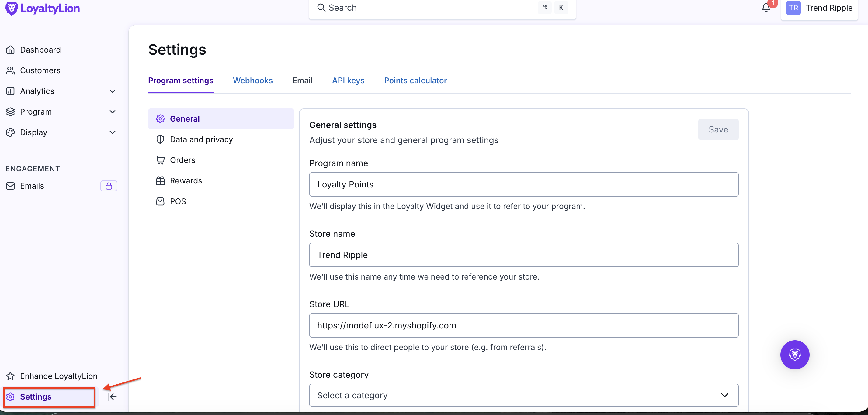Select Data and privacy settings section
Viewport: 868px width, 415px height.
pyautogui.click(x=201, y=139)
